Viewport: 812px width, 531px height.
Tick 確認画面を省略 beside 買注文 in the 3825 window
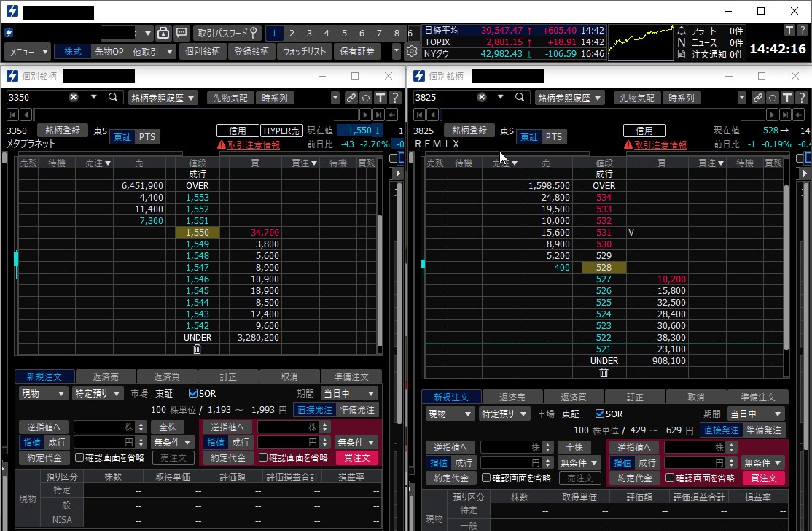[670, 478]
